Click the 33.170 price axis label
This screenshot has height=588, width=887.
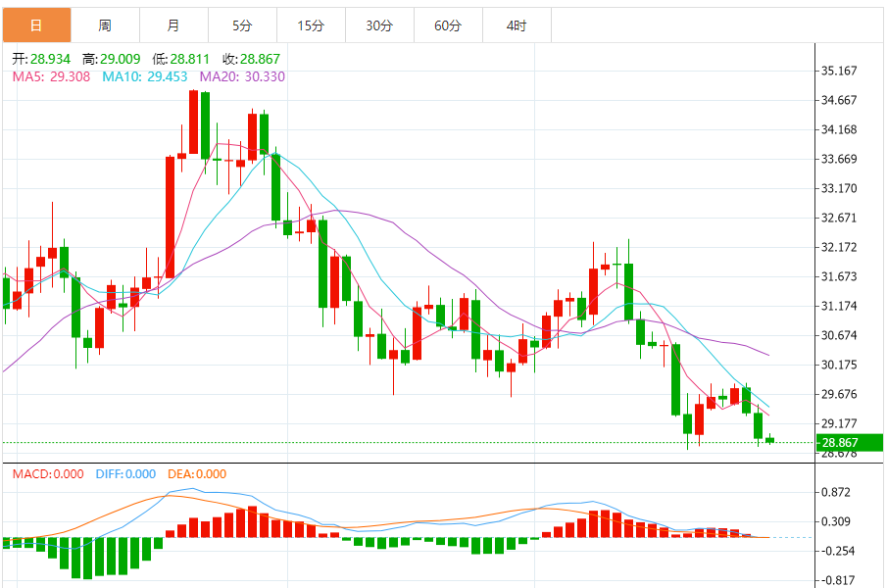(x=839, y=188)
